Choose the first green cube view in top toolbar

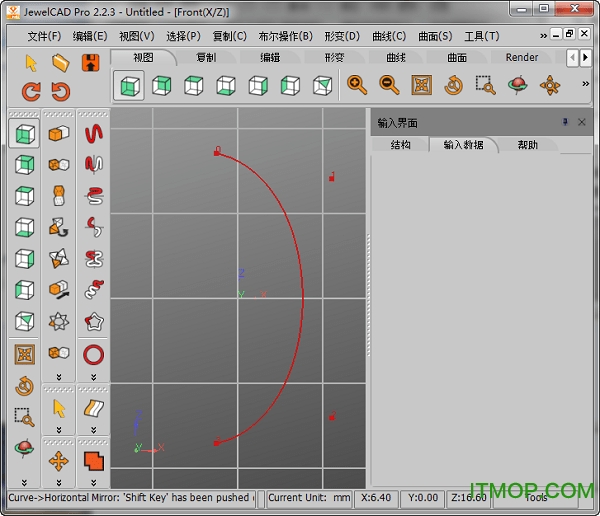click(x=129, y=85)
